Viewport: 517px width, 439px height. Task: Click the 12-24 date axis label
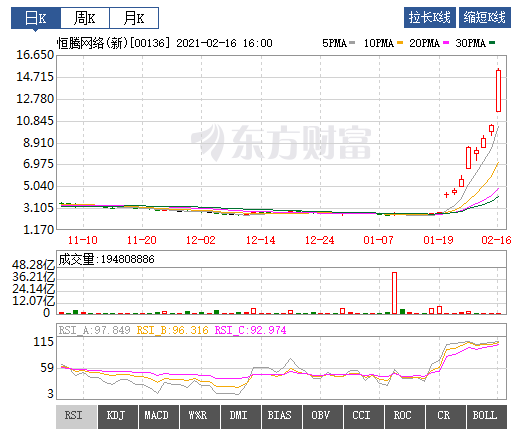[320, 240]
